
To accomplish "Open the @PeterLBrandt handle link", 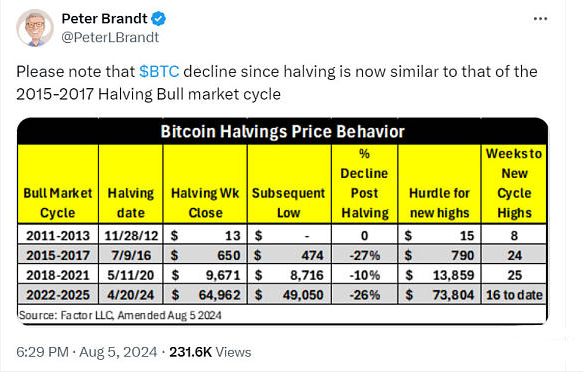I will click(110, 37).
